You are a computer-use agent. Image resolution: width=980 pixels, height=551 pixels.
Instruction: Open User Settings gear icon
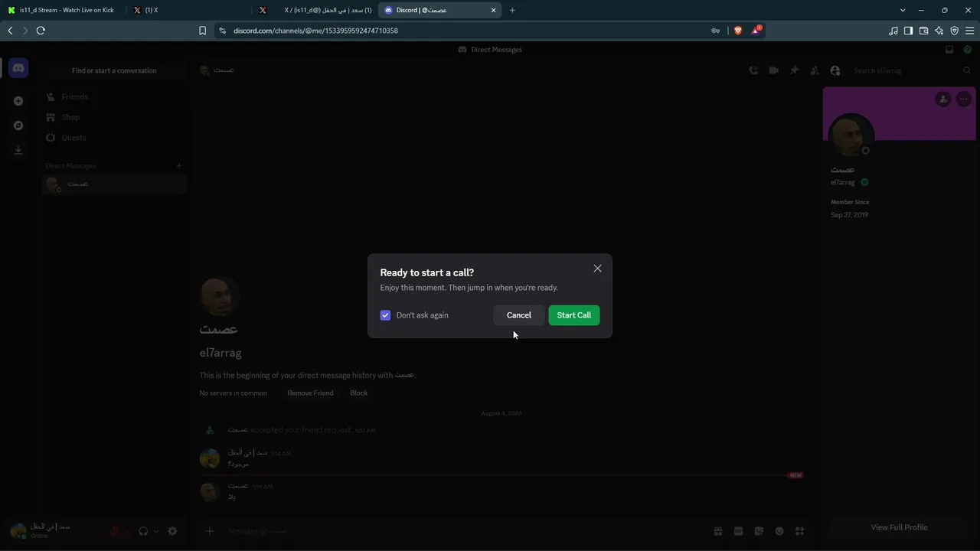[172, 531]
